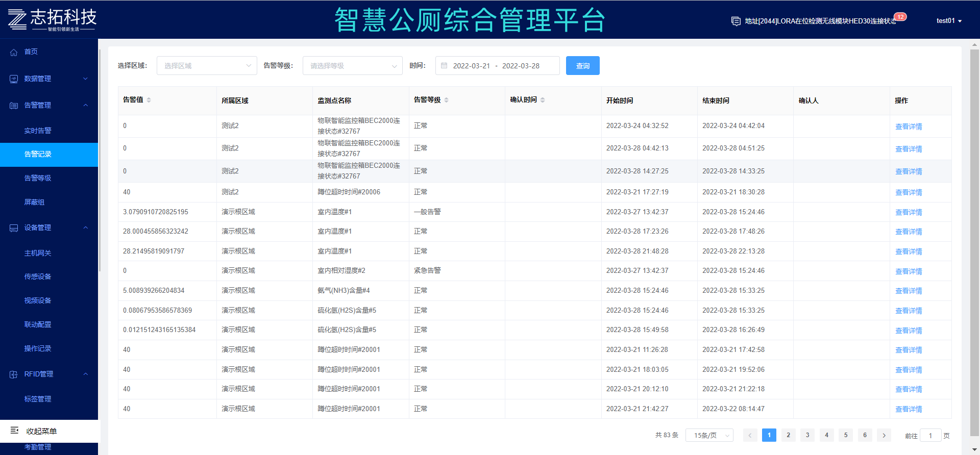The width and height of the screenshot is (980, 455).
Task: Expand the 数据管理 sidebar section
Action: (85, 79)
